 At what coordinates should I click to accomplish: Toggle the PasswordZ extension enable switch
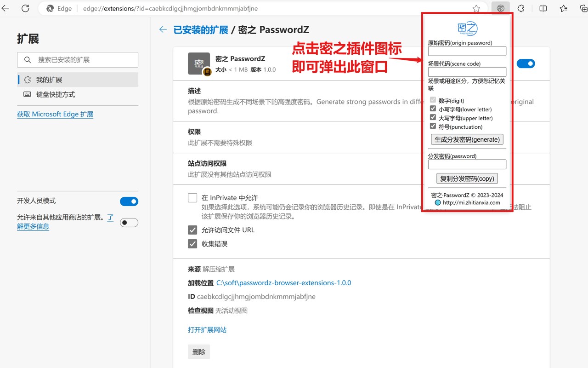tap(526, 63)
